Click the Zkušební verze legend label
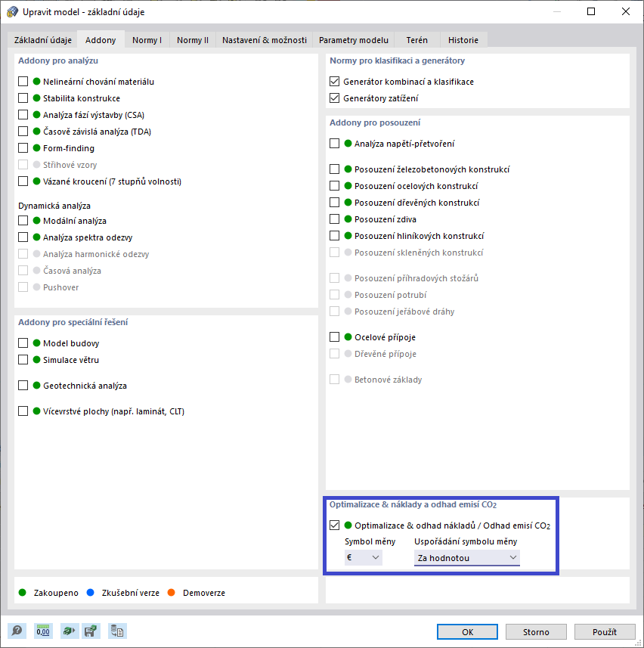 click(x=131, y=593)
